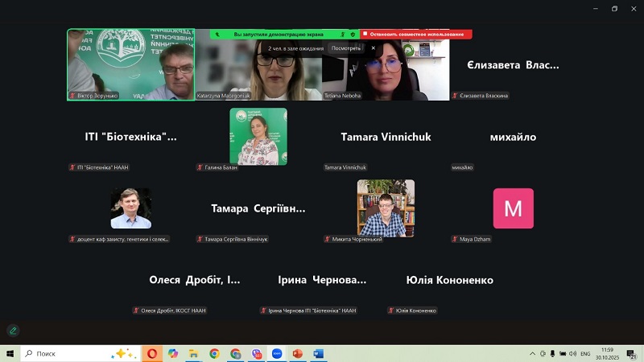Open PowerPoint from the taskbar
Screen dimensions: 644x362
click(298, 353)
